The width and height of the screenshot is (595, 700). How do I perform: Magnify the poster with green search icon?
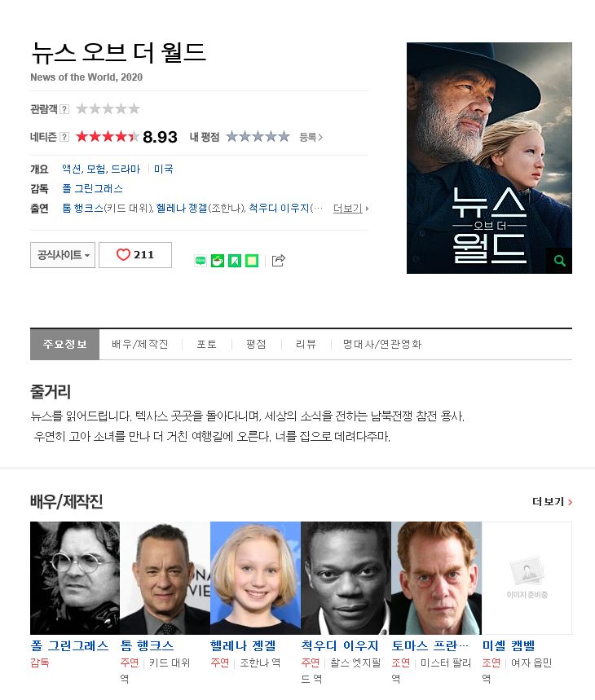tap(559, 260)
